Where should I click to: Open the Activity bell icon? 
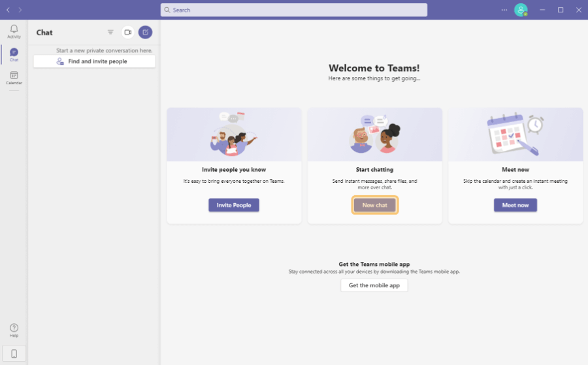coord(14,29)
